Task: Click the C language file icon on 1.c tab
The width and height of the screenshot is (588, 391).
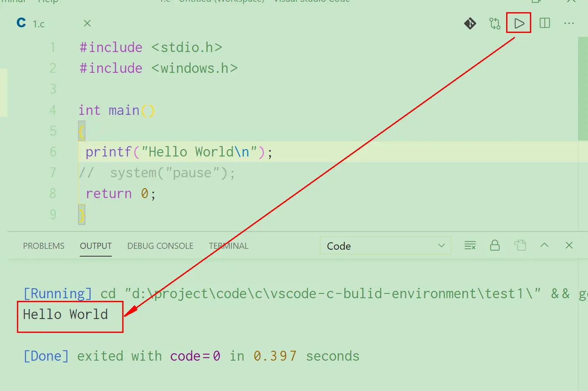Action: coord(21,23)
